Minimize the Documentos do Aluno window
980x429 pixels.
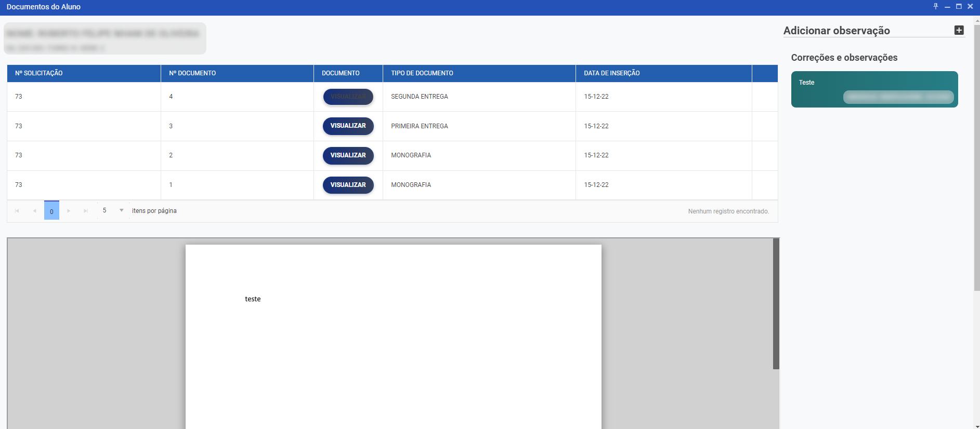[x=947, y=7]
